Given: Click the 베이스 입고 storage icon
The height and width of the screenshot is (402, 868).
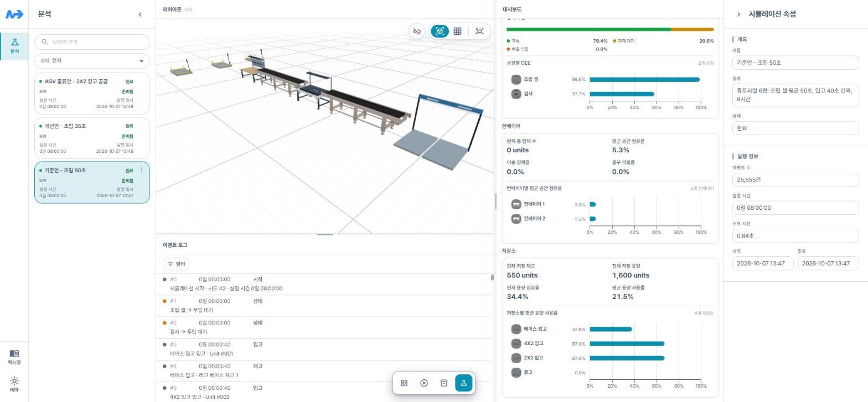Looking at the screenshot, I should tap(516, 329).
